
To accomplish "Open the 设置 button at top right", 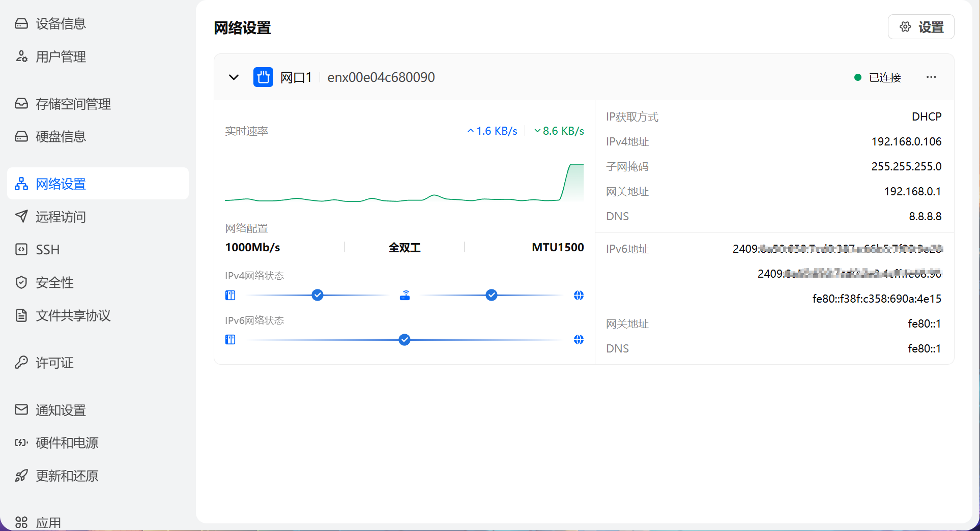I will coord(921,27).
